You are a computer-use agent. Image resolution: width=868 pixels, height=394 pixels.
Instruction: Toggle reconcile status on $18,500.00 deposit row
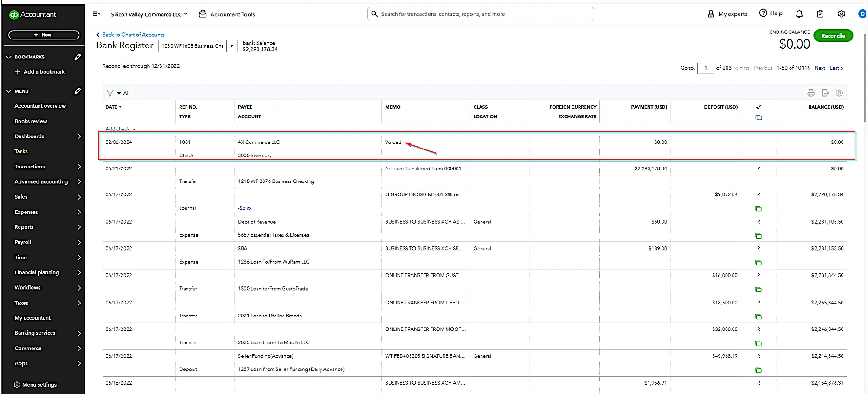[x=759, y=302]
